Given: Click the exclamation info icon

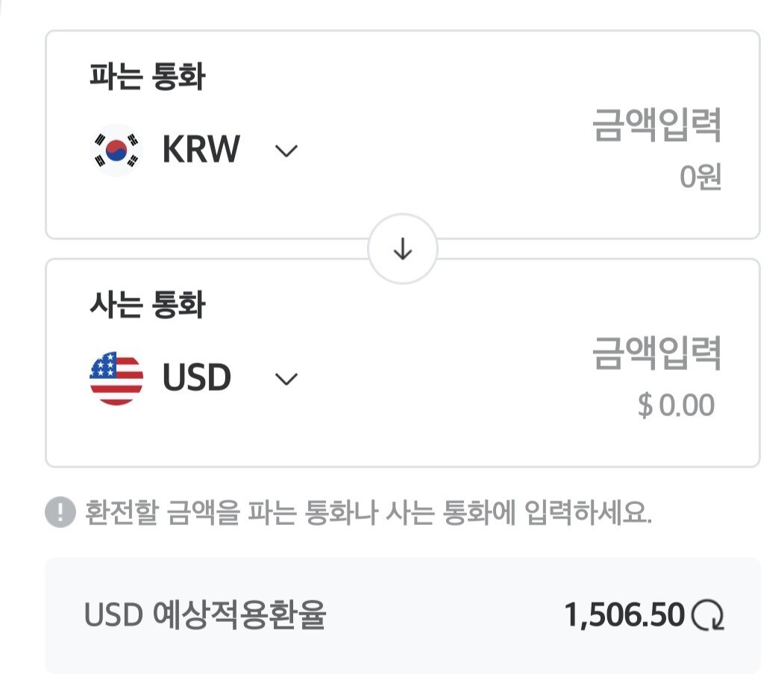Looking at the screenshot, I should [x=60, y=512].
